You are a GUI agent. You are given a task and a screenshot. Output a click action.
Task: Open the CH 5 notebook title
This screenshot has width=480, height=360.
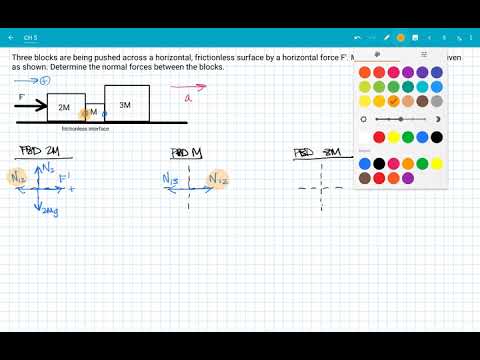[x=30, y=37]
